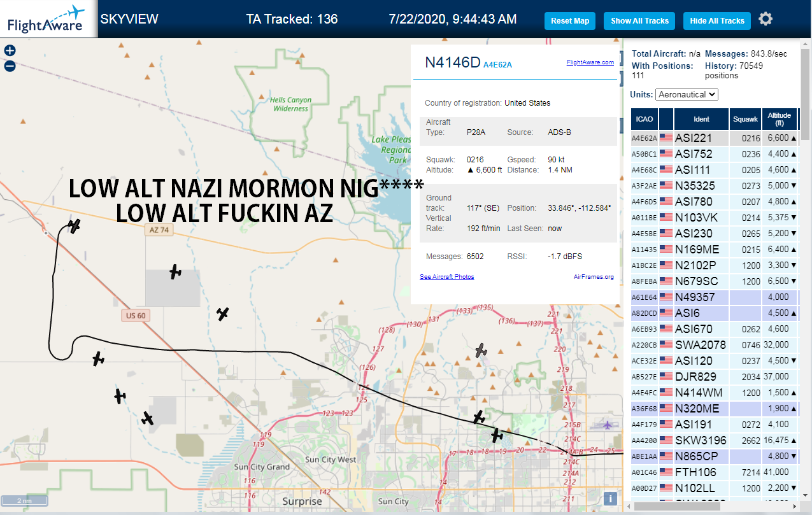
Task: Select the N49357 aircraft row
Action: tap(714, 297)
